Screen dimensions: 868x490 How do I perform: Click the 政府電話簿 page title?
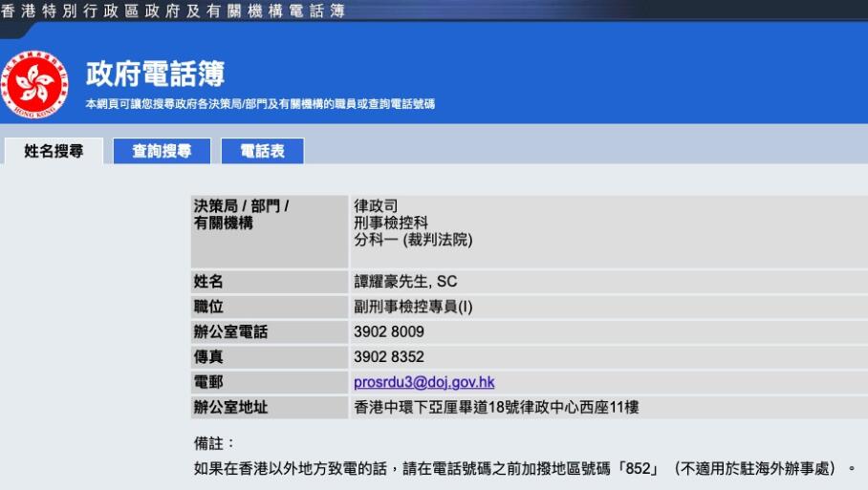pyautogui.click(x=155, y=74)
